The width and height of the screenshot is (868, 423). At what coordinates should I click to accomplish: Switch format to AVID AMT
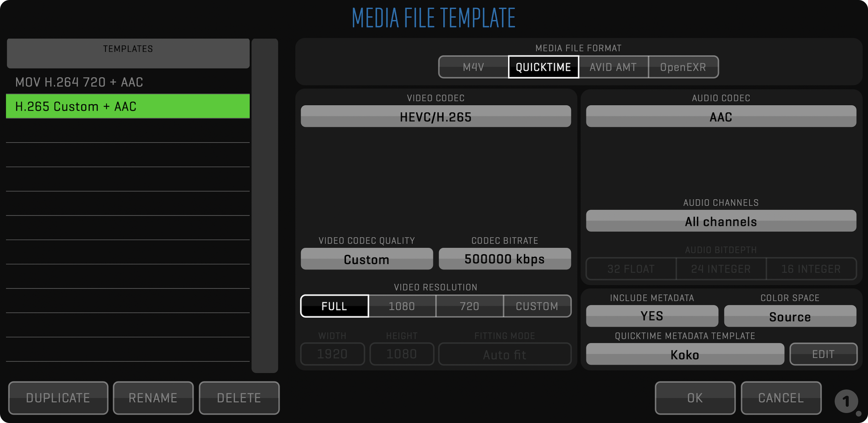(613, 67)
